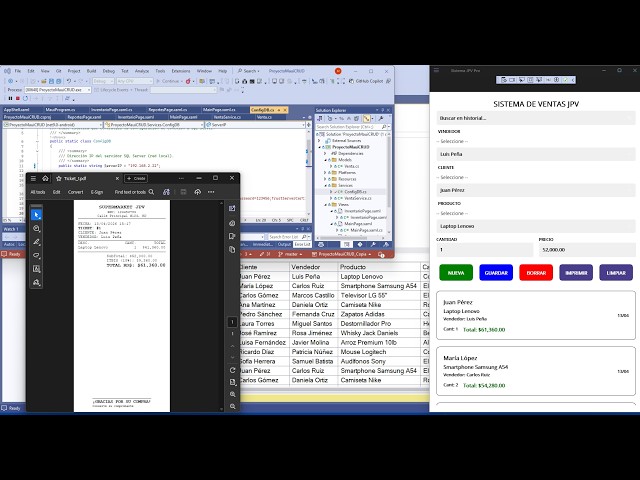Open the AI assistant icon in Acrobat toolbar
Image resolution: width=640 pixels, height=480 pixels.
click(x=166, y=192)
